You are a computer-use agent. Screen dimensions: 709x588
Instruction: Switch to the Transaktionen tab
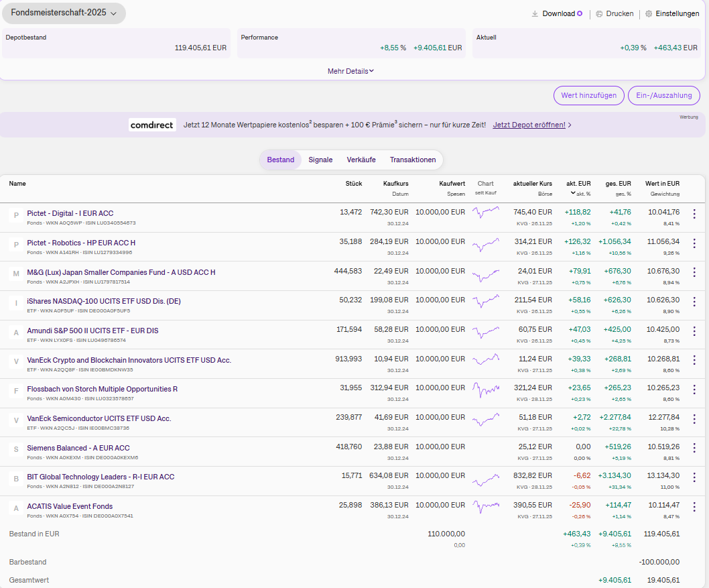(413, 160)
